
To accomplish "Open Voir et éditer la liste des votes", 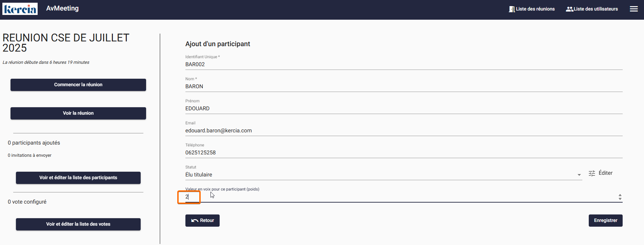I will click(x=78, y=224).
